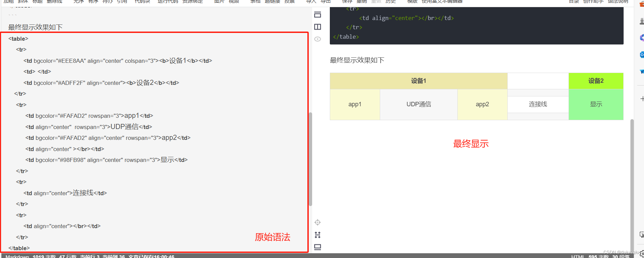Undo the last edit with 撤销
This screenshot has width=644, height=258.
tap(361, 2)
